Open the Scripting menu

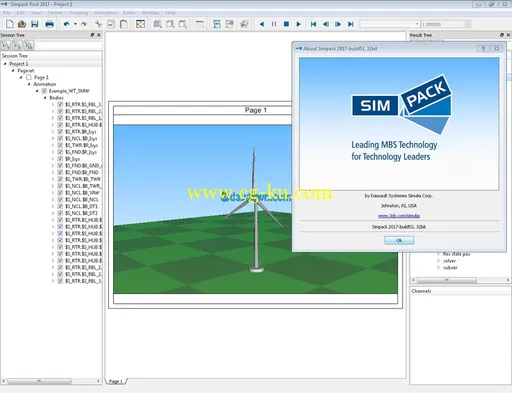pyautogui.click(x=79, y=13)
